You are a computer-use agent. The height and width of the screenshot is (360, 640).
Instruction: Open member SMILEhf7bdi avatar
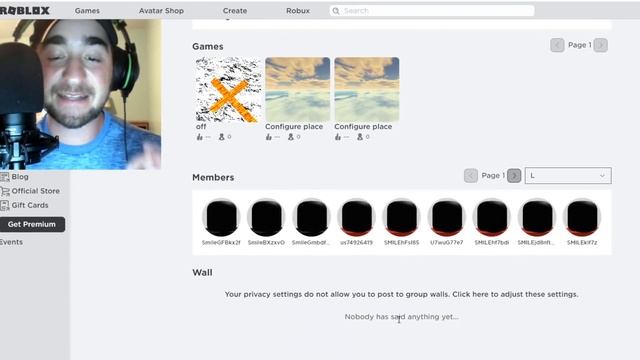pos(492,218)
